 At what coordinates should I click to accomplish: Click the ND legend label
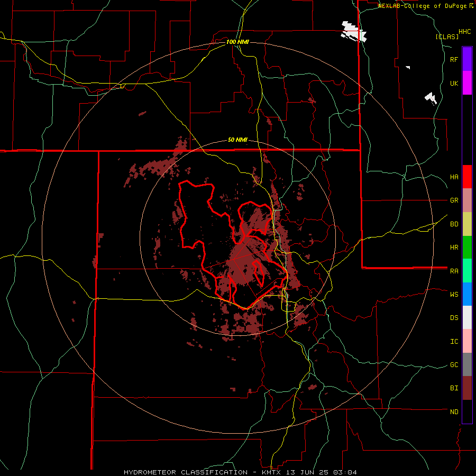tap(454, 412)
